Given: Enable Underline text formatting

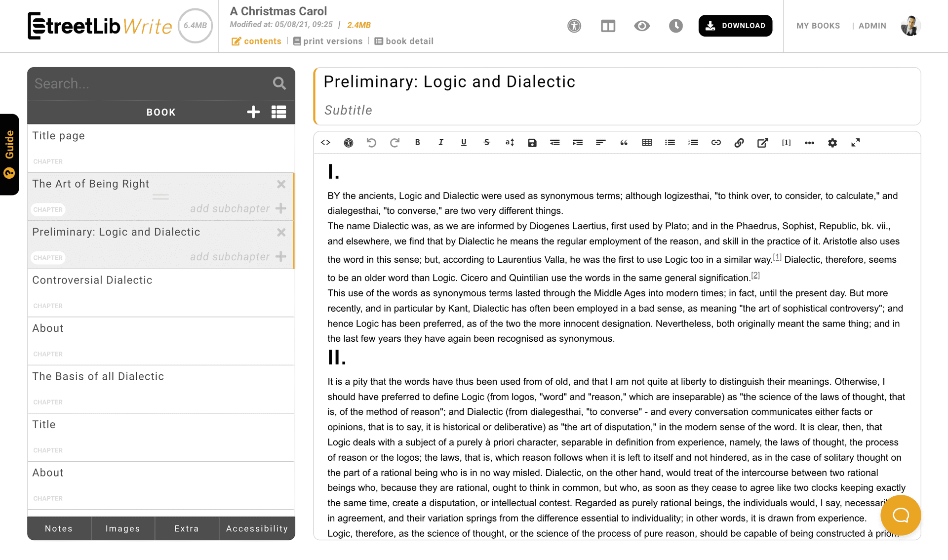Looking at the screenshot, I should [x=464, y=142].
